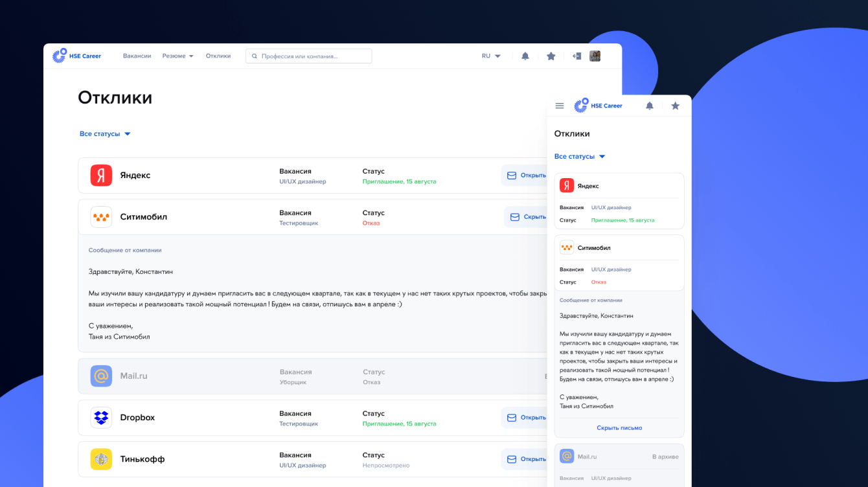Click Приглашение, 15 августа status in the Dropbox row

pyautogui.click(x=400, y=424)
